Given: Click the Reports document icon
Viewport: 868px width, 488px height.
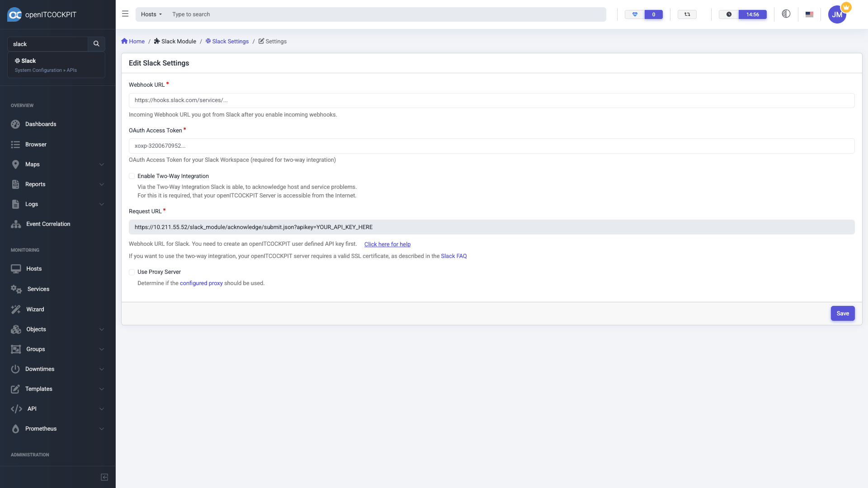Looking at the screenshot, I should tap(15, 184).
